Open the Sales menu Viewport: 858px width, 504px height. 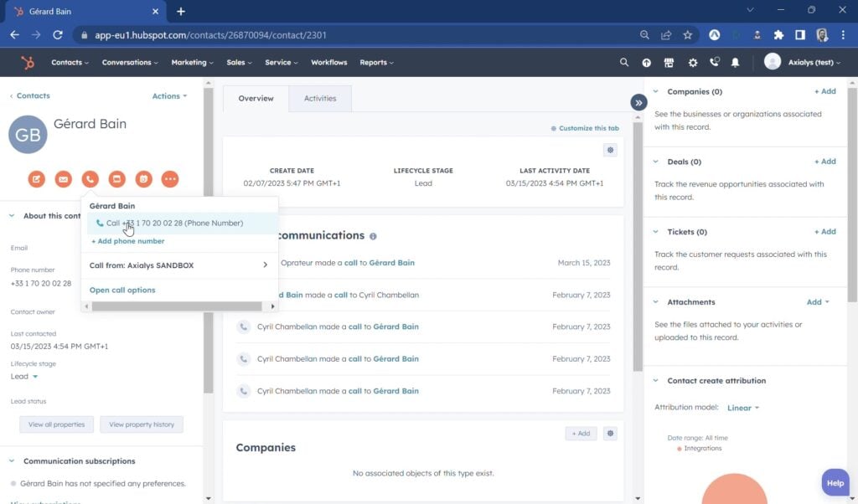239,62
